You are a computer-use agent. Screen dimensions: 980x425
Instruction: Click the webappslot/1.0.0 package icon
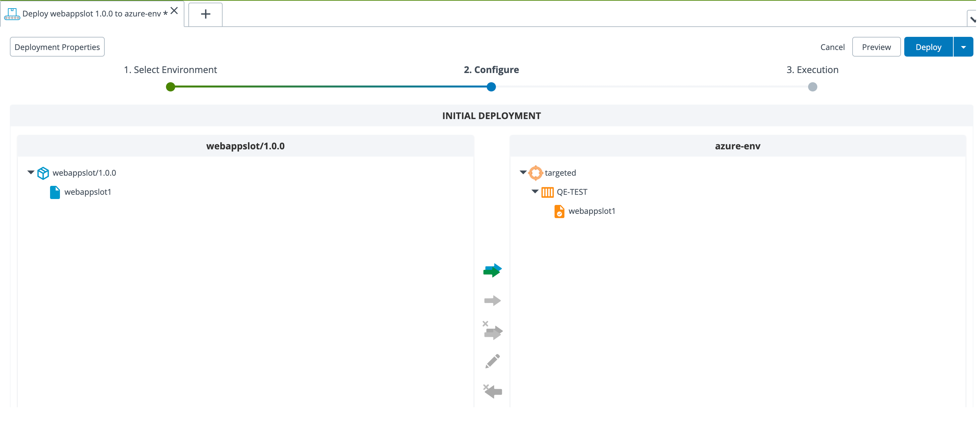42,173
